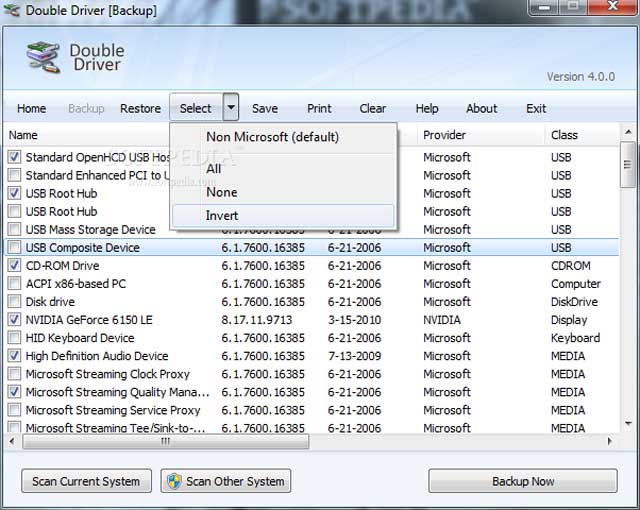Uncheck CD-ROM Drive checkbox
Screen dimensions: 640x510
pos(14,266)
